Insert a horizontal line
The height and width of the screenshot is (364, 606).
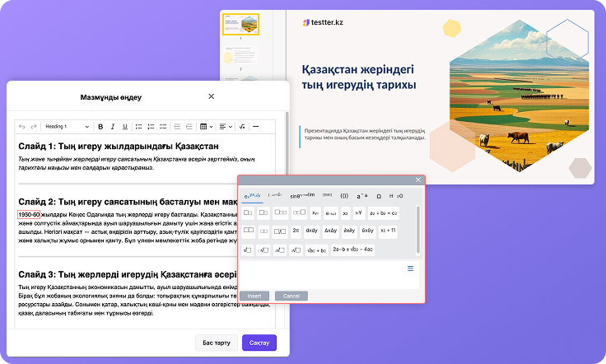tap(255, 127)
